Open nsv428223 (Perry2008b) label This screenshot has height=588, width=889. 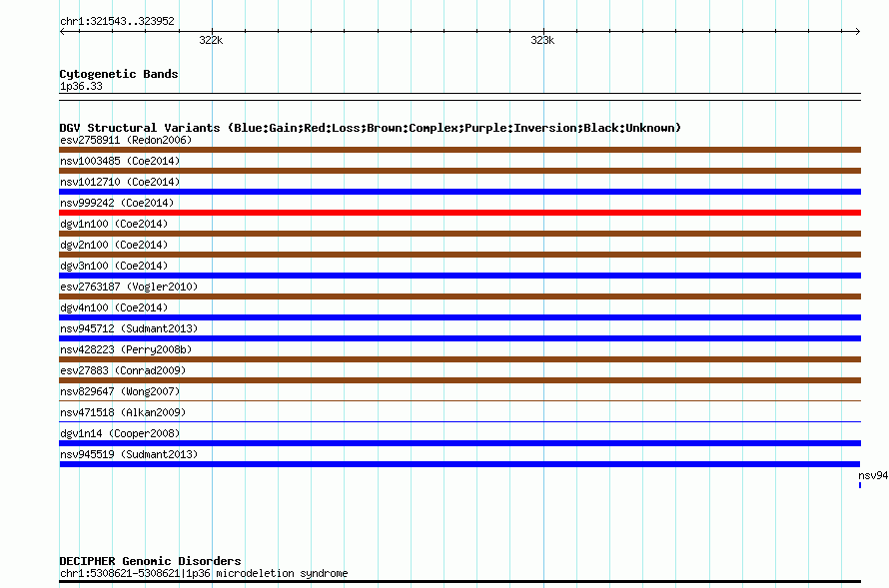pos(126,349)
